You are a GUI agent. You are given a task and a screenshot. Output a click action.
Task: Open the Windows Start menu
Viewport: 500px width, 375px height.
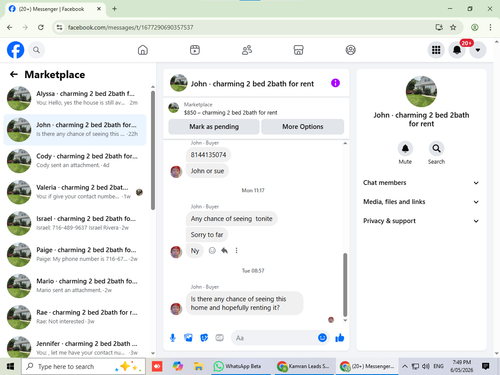tap(10, 366)
